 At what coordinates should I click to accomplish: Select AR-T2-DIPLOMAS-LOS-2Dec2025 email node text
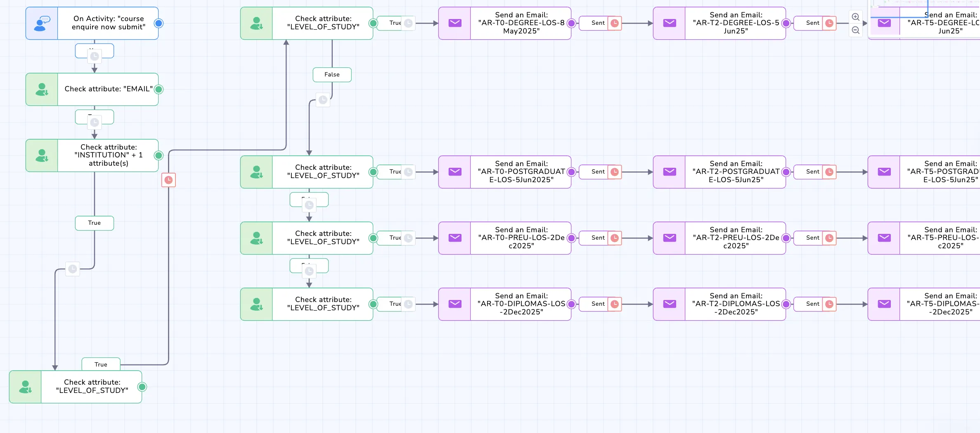tap(736, 304)
